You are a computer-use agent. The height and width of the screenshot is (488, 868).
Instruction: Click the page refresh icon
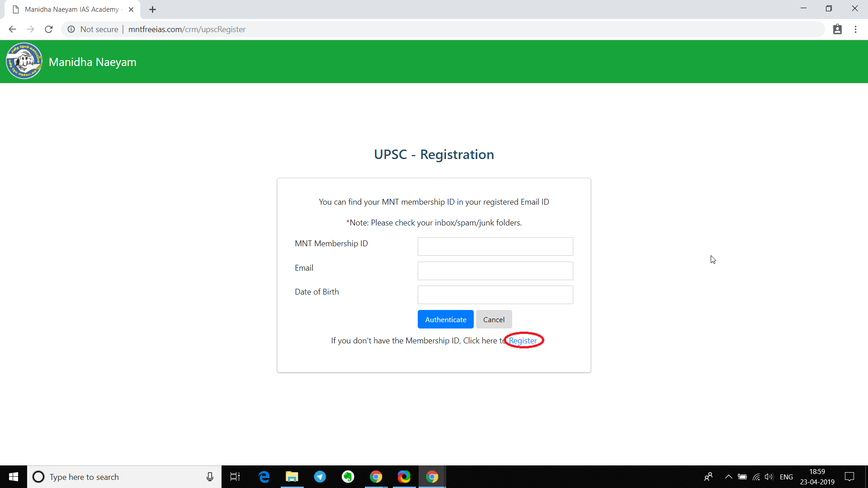[x=50, y=29]
